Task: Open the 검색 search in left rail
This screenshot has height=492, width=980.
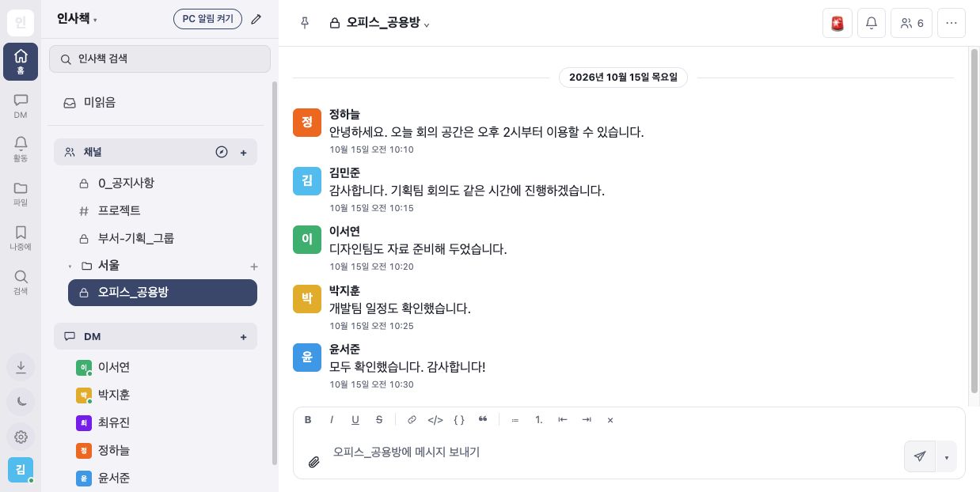Action: [21, 282]
